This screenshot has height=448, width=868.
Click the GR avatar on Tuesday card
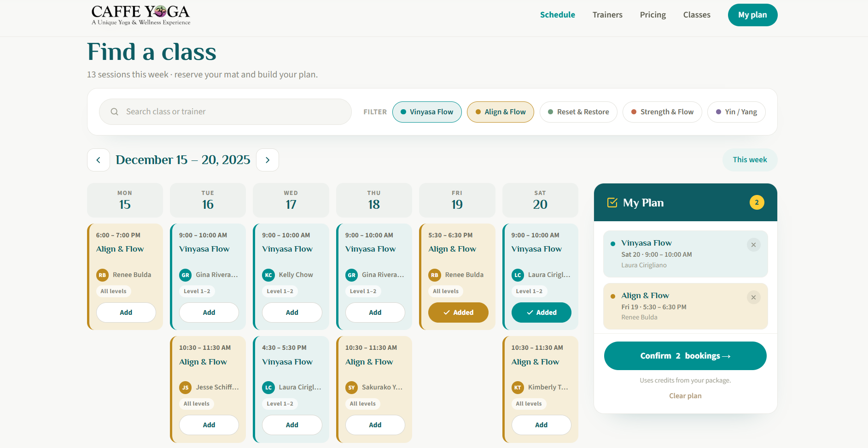click(185, 275)
